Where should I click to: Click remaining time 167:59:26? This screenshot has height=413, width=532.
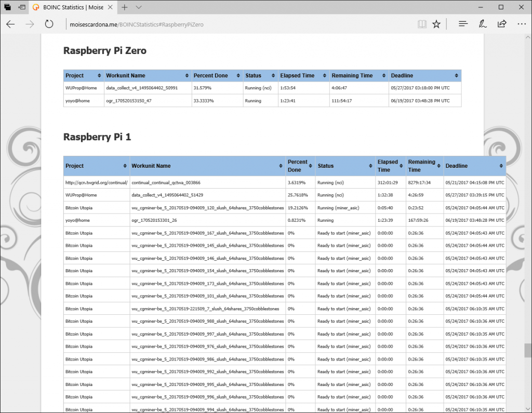(418, 220)
